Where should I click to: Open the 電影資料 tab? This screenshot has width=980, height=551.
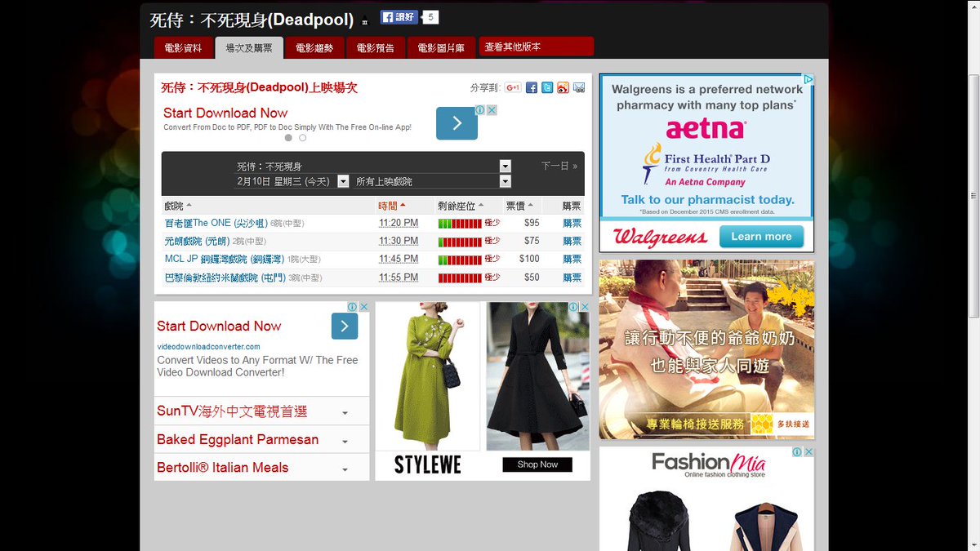pyautogui.click(x=183, y=48)
